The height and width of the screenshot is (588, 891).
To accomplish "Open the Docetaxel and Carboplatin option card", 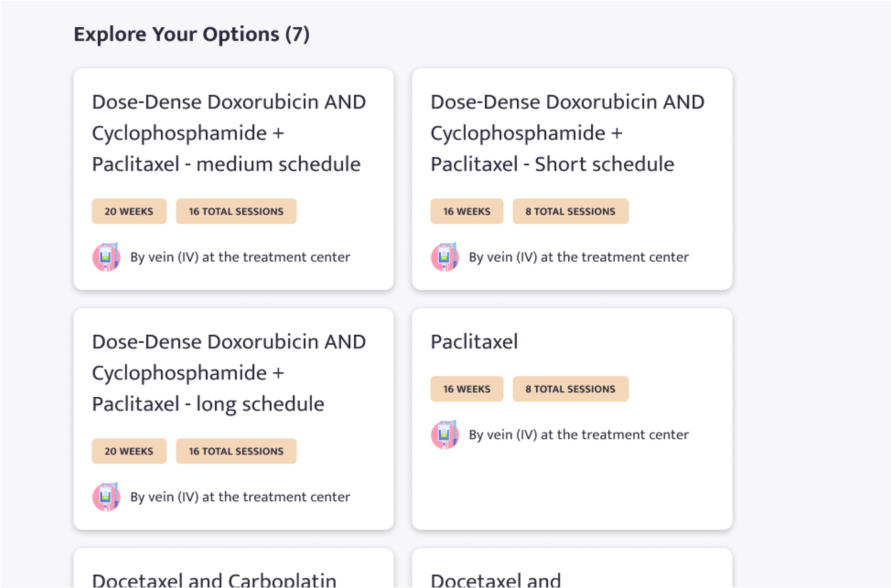I will [x=234, y=568].
